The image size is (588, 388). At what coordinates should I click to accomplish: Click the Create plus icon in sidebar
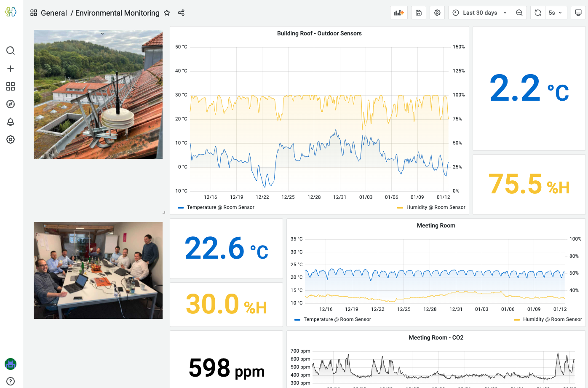coord(11,69)
